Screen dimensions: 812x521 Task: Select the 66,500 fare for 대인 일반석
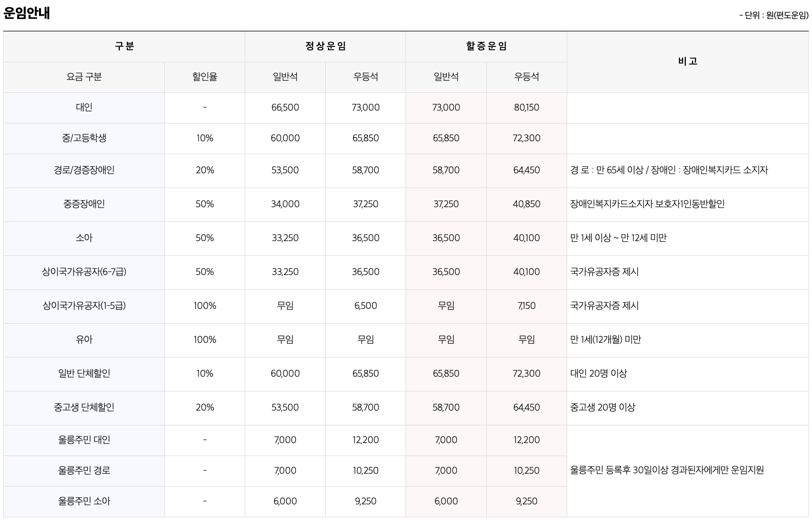[285, 108]
